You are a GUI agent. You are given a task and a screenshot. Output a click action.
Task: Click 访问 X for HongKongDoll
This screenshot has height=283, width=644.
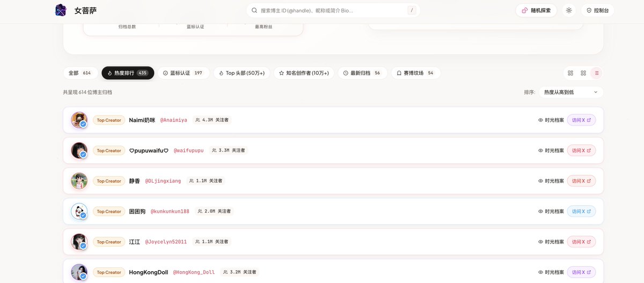581,272
